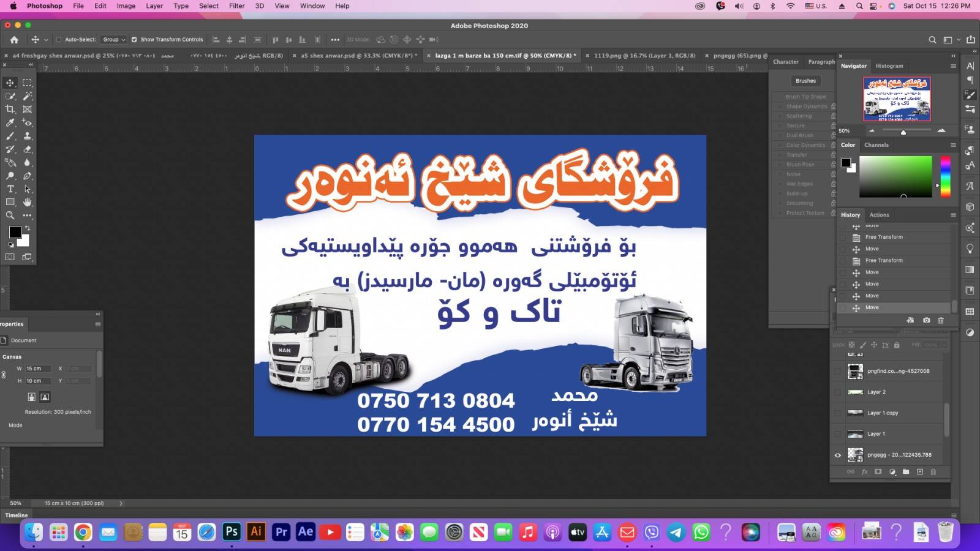Expand status bar info arrow
The width and height of the screenshot is (980, 551).
click(121, 503)
